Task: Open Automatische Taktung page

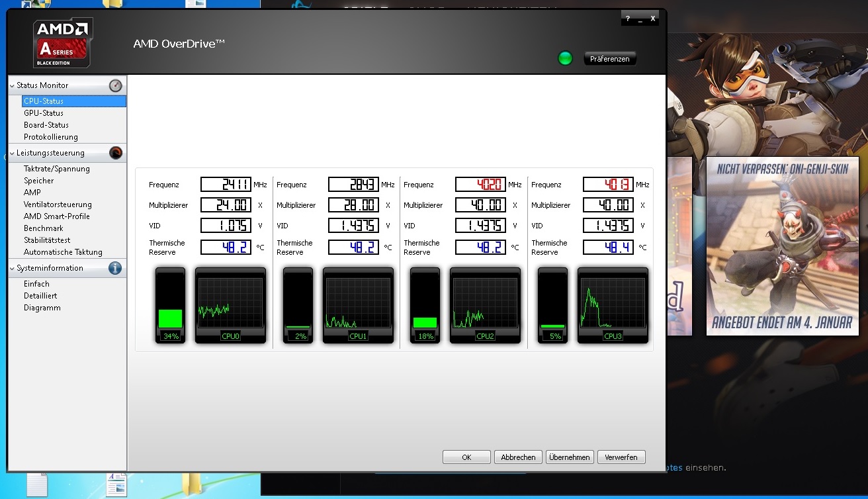Action: coord(63,252)
